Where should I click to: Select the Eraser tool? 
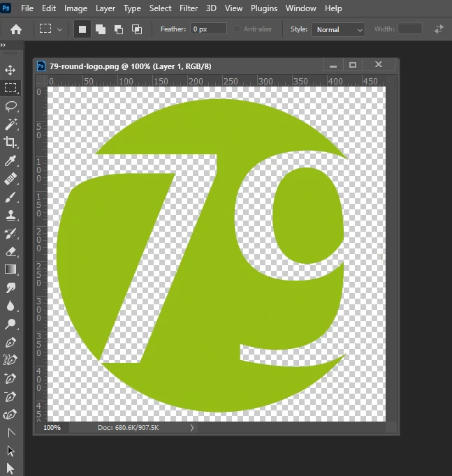(11, 252)
